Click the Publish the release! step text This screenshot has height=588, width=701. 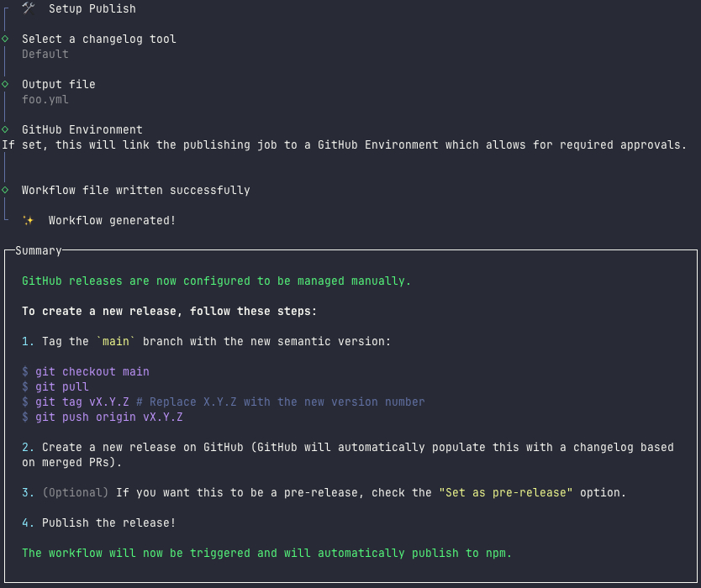pos(109,522)
